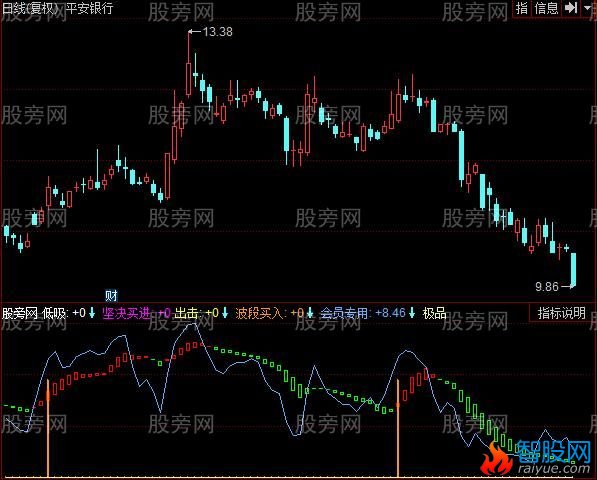Open the top-right dropdown arrow
597x480 pixels.
(588, 8)
